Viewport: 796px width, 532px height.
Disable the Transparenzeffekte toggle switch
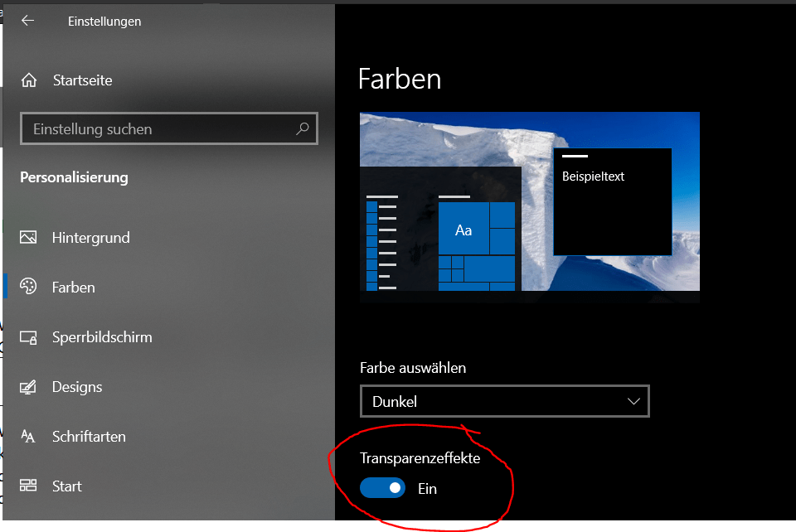[x=383, y=488]
